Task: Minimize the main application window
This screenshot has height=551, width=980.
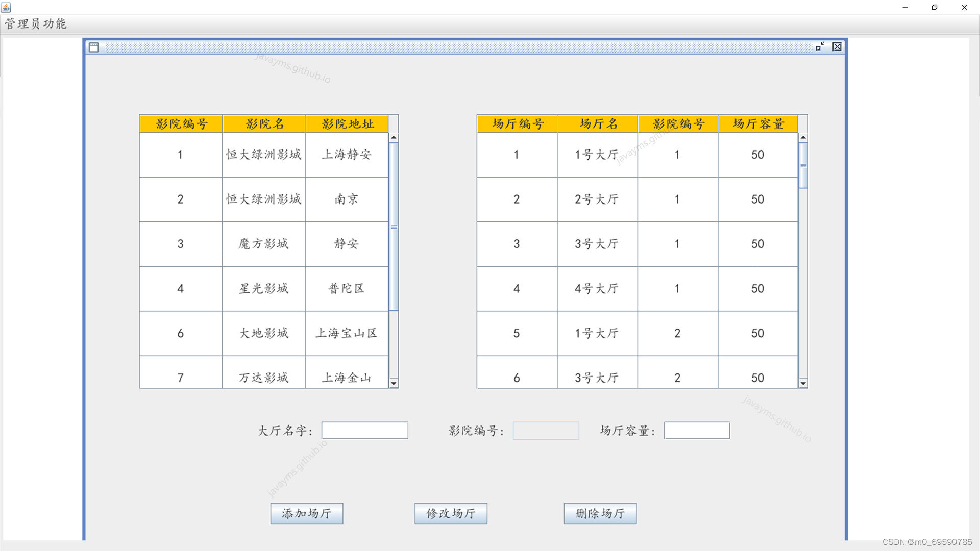Action: 905,7
